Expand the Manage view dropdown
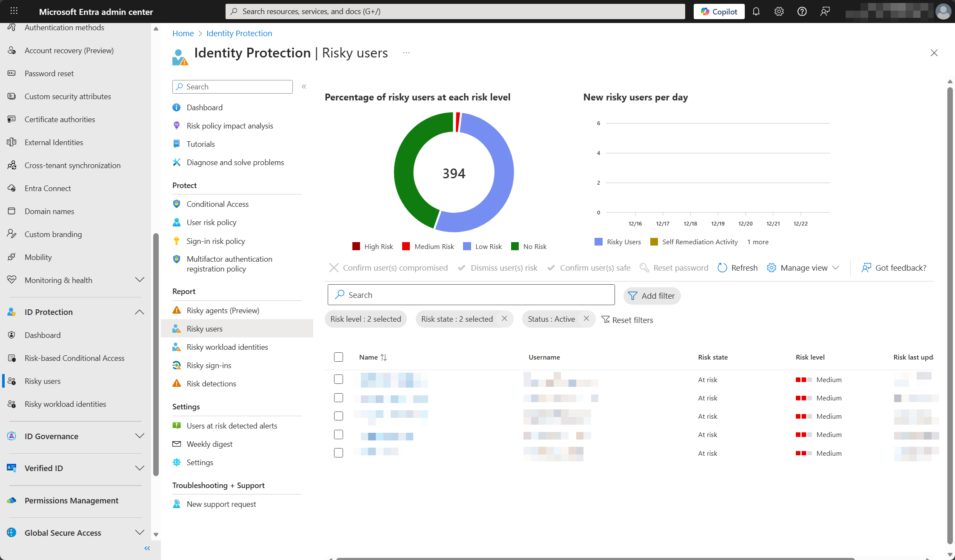Viewport: 955px width, 560px height. (803, 268)
